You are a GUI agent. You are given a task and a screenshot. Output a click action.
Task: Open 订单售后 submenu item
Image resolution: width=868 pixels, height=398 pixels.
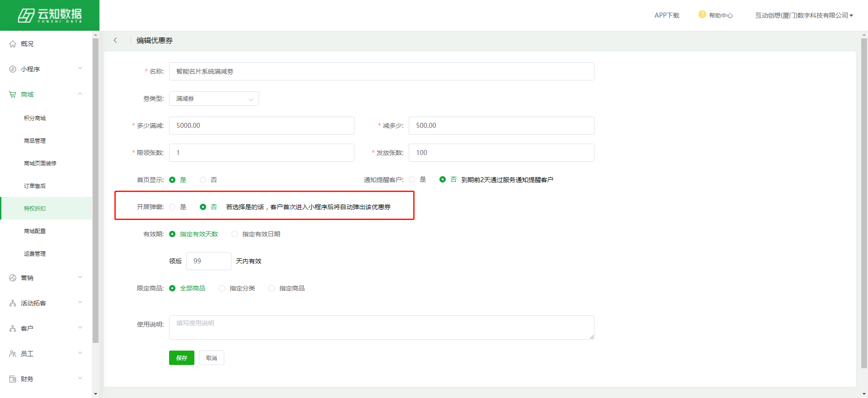click(35, 186)
